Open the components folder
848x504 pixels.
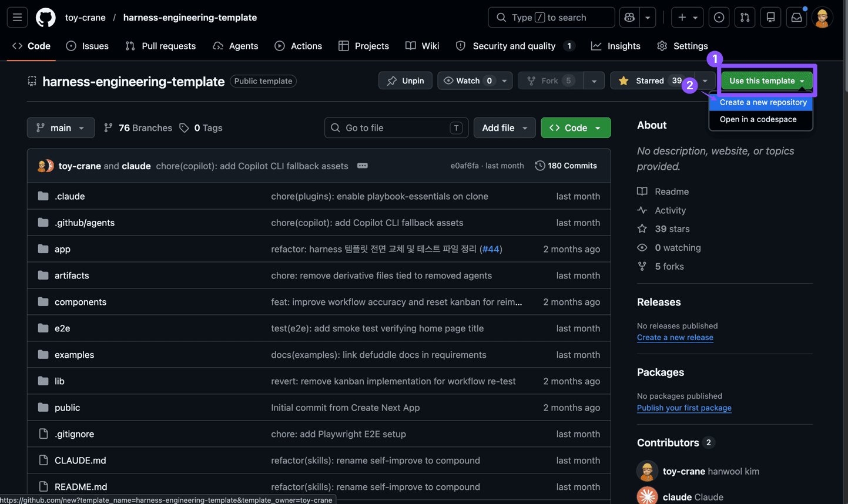coord(81,302)
